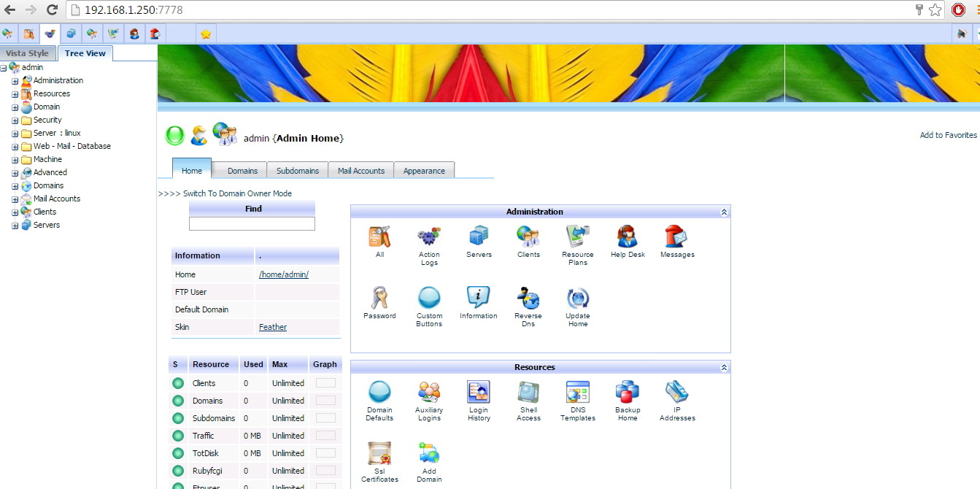Click Switch To Domain Owner Mode link
The width and height of the screenshot is (980, 489).
(x=237, y=193)
